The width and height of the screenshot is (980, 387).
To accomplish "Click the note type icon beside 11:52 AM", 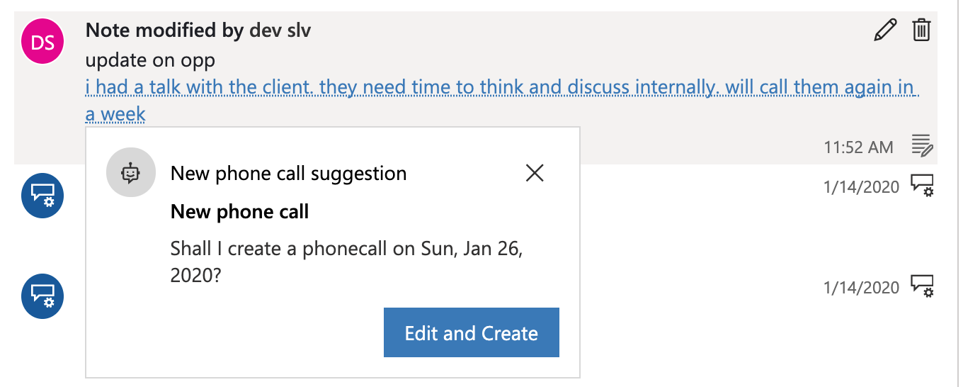I will (922, 145).
